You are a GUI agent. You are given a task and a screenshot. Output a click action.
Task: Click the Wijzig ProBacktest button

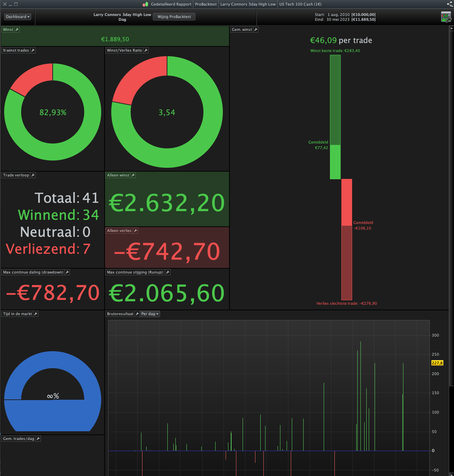pos(174,17)
